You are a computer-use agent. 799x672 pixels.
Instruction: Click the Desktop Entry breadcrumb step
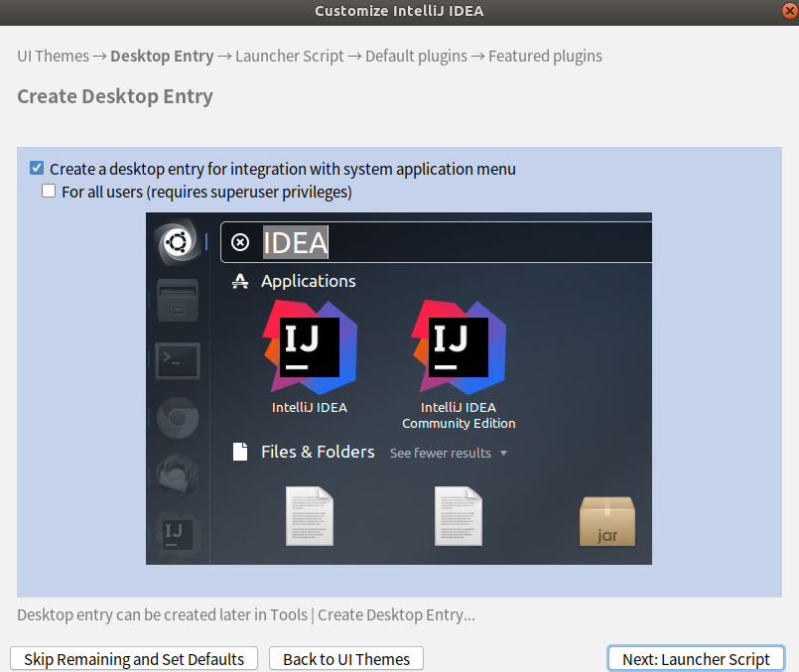click(x=162, y=56)
